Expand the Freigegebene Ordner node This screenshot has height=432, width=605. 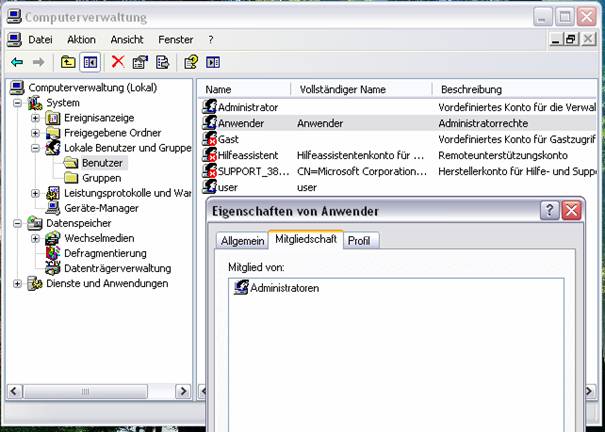(x=35, y=133)
